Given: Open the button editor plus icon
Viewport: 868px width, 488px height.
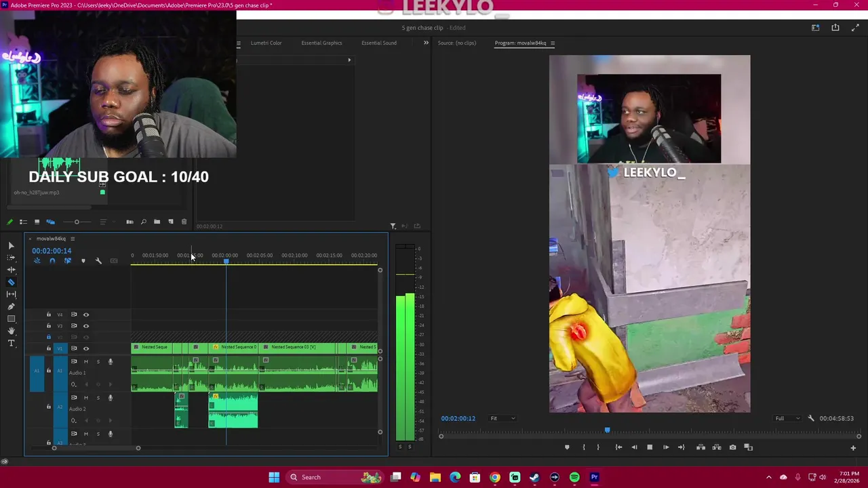Looking at the screenshot, I should click(853, 447).
